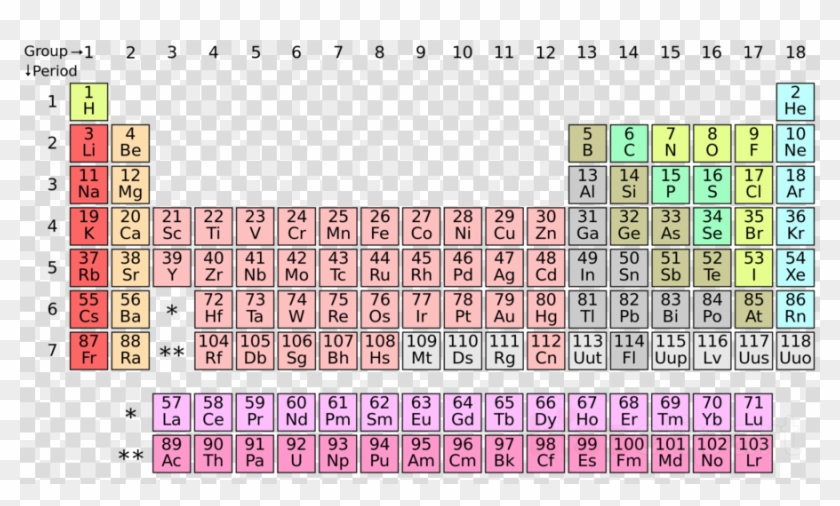This screenshot has height=506, width=840.
Task: Select the Titanium (Ti) cell
Action: tap(213, 226)
